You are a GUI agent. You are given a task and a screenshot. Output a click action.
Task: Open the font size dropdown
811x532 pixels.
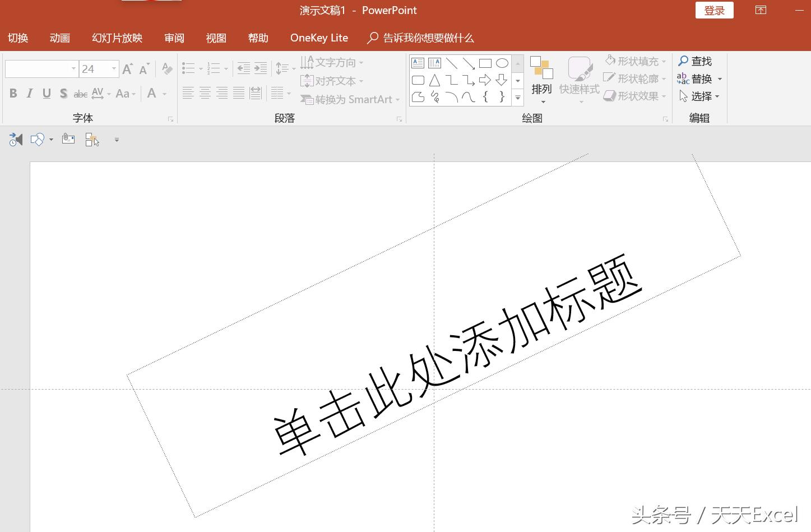pyautogui.click(x=114, y=68)
